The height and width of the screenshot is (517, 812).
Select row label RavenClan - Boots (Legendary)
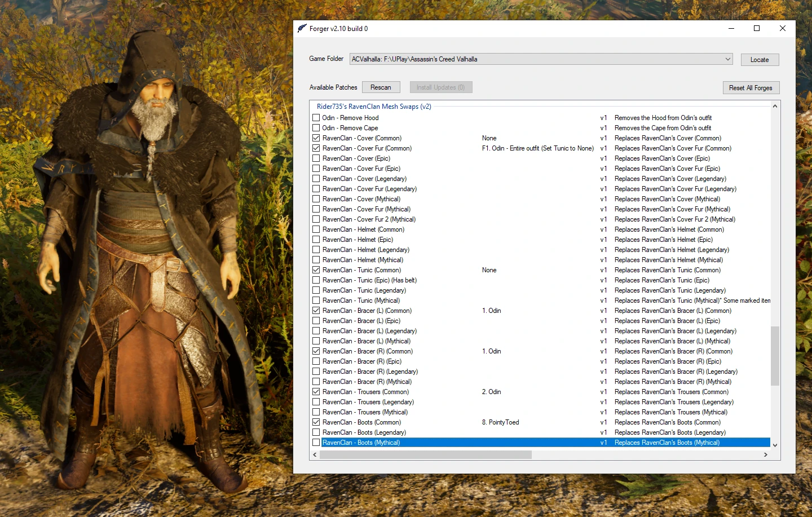coord(364,432)
